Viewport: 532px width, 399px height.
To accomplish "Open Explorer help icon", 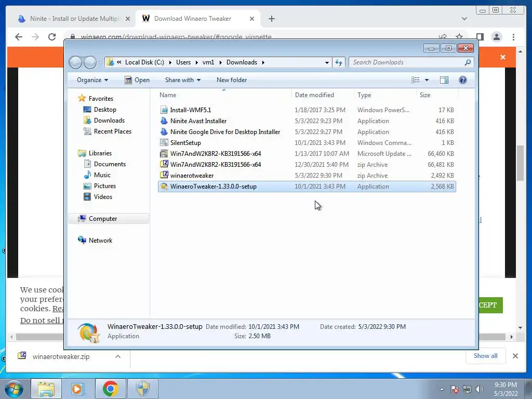I will [462, 80].
